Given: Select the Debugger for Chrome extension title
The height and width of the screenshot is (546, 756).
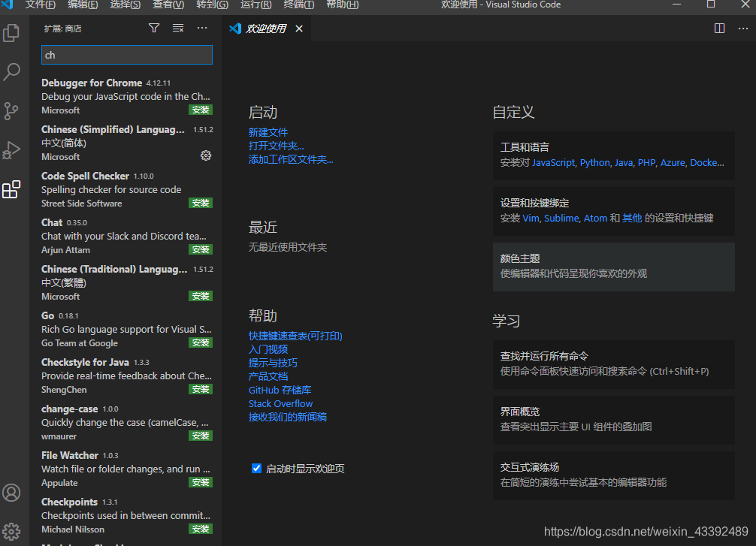Looking at the screenshot, I should coord(92,83).
